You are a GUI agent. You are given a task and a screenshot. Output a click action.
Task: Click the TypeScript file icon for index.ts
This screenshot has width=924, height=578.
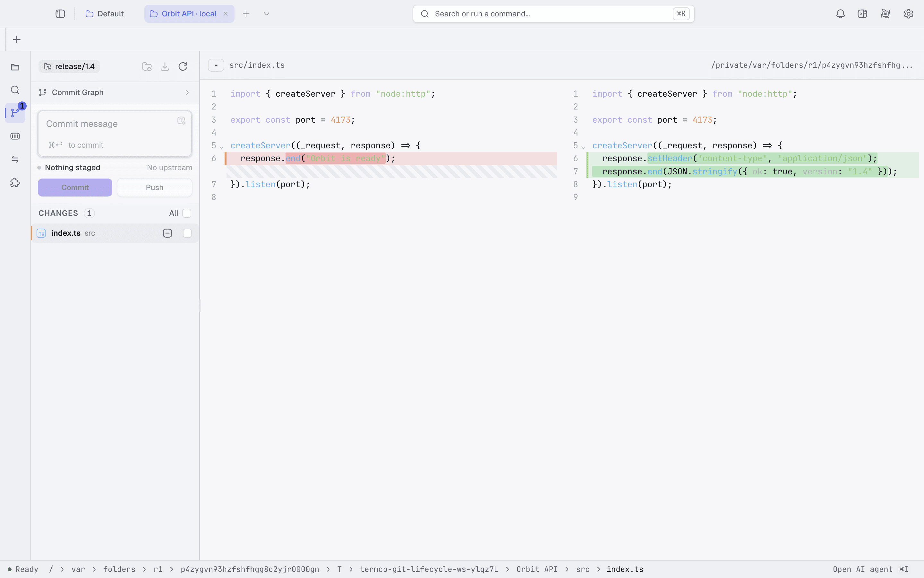[41, 233]
